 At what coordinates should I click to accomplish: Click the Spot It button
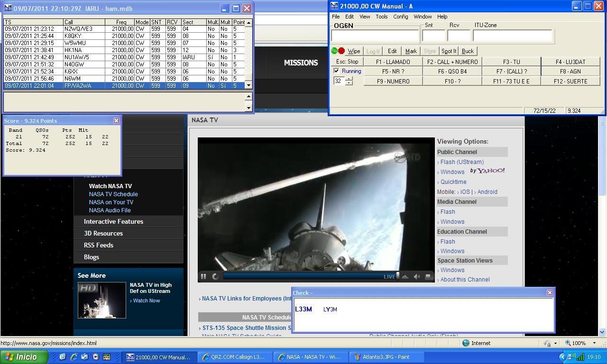point(449,51)
